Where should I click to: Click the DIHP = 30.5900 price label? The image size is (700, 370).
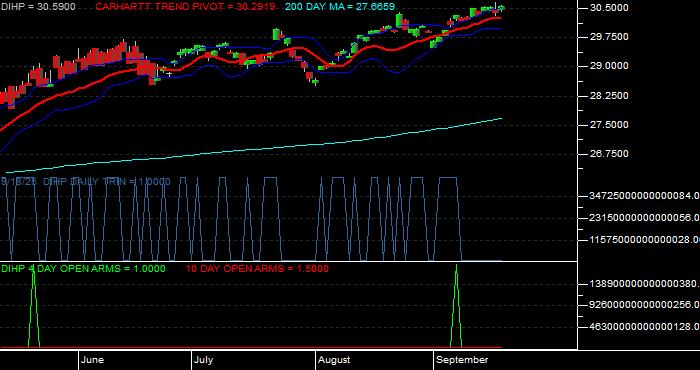[38, 7]
